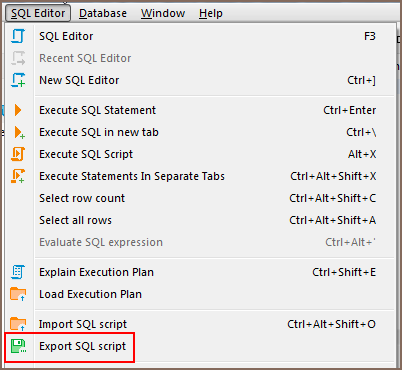
Task: Click the New SQL Editor plus icon
Action: pos(18,80)
